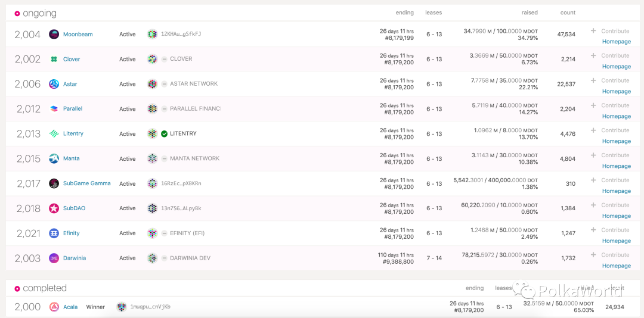
Task: Click identicon next to 12KHAu…gSfkFJ address
Action: [153, 34]
